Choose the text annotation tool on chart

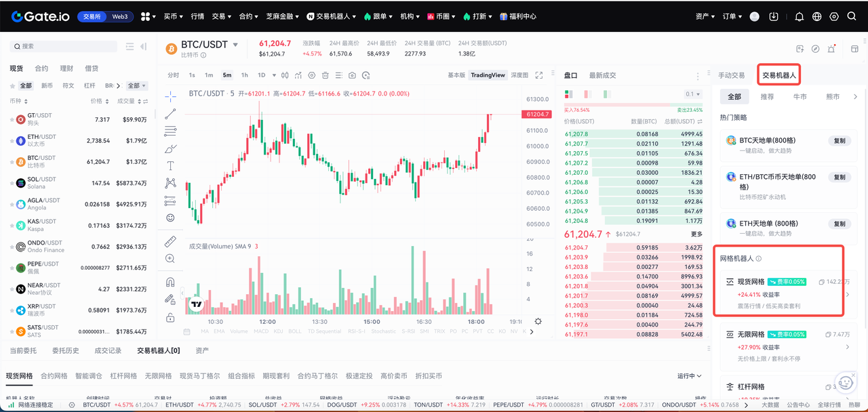tap(170, 165)
